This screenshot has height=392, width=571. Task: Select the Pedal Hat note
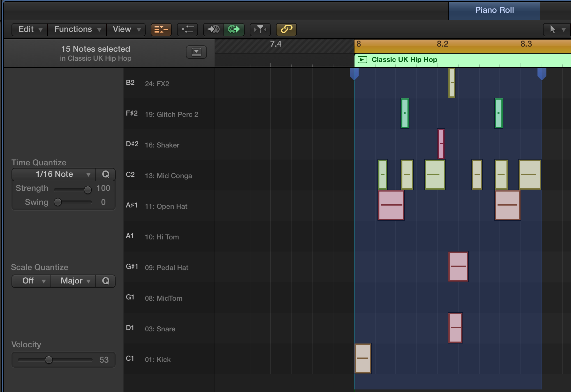[x=458, y=267]
